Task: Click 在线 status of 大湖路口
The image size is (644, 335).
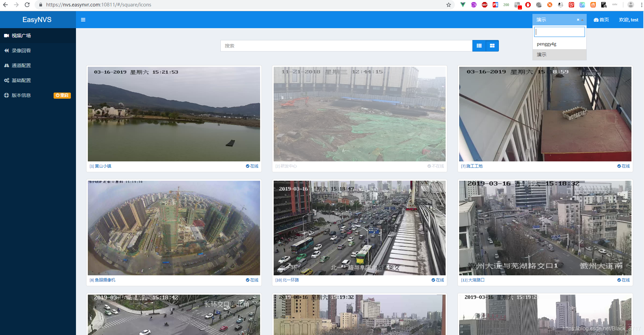Action: 623,280
